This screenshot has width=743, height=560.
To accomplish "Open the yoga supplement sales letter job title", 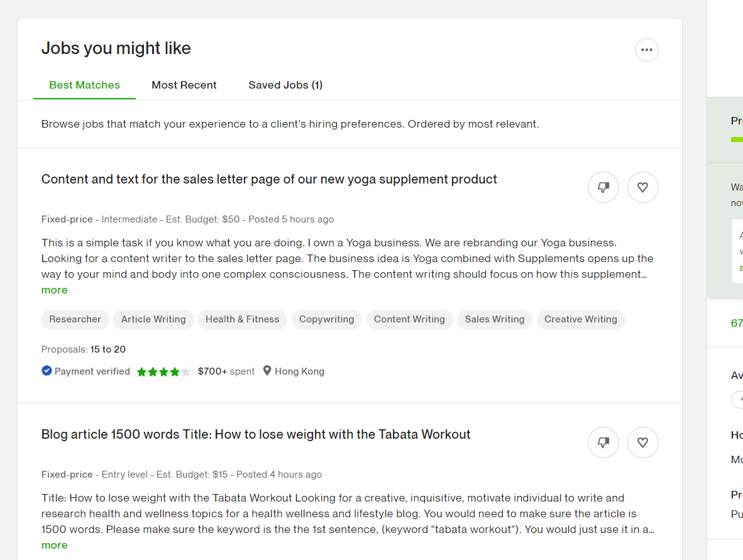I will point(269,179).
